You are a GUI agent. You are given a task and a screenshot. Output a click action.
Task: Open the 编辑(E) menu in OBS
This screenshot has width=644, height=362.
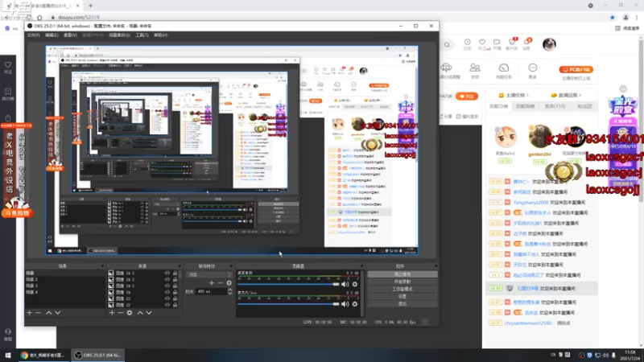coord(52,35)
